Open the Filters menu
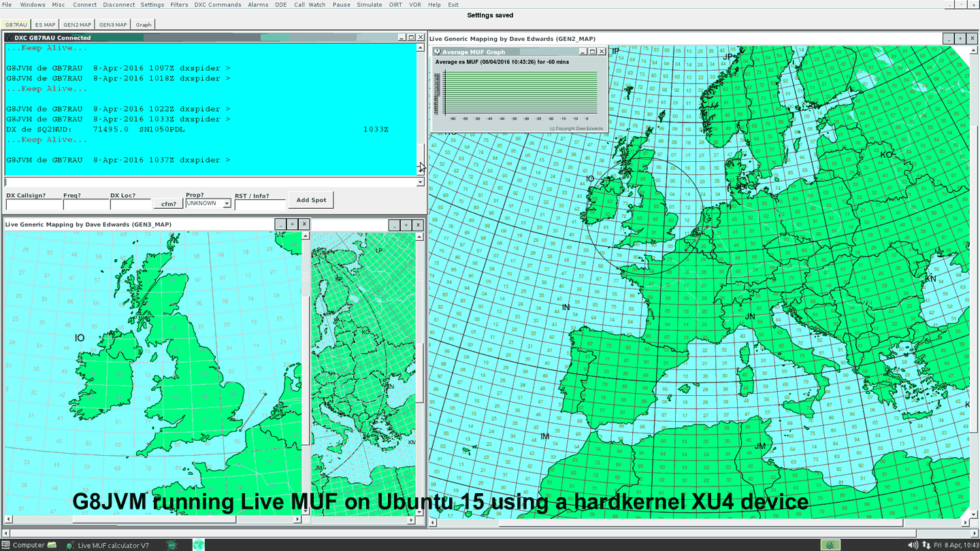This screenshot has height=551, width=980. [x=179, y=5]
